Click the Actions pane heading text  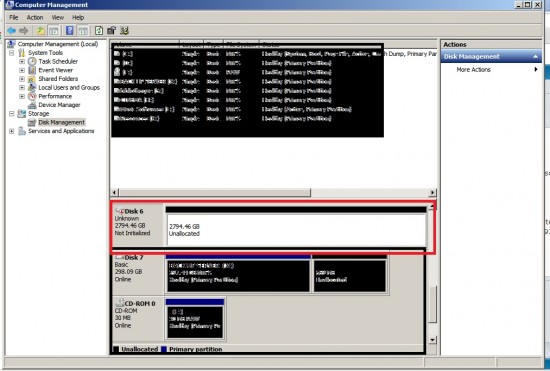[x=455, y=45]
